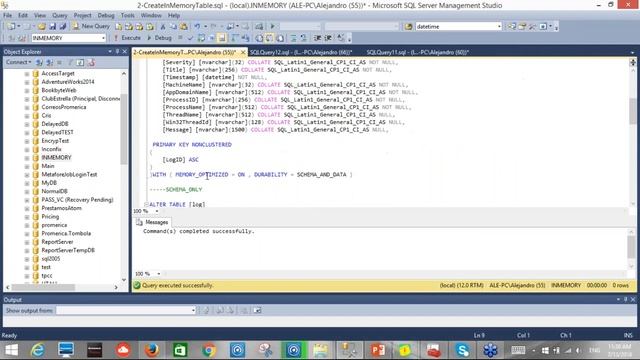Toggle Results to File icon
The image size is (640, 360).
point(280,38)
